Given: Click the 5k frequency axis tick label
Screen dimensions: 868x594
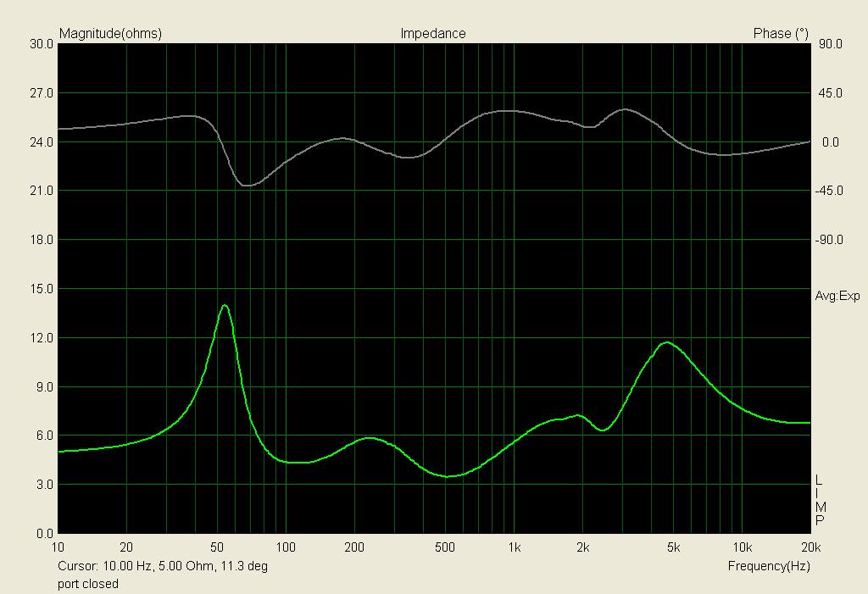Looking at the screenshot, I should 674,547.
